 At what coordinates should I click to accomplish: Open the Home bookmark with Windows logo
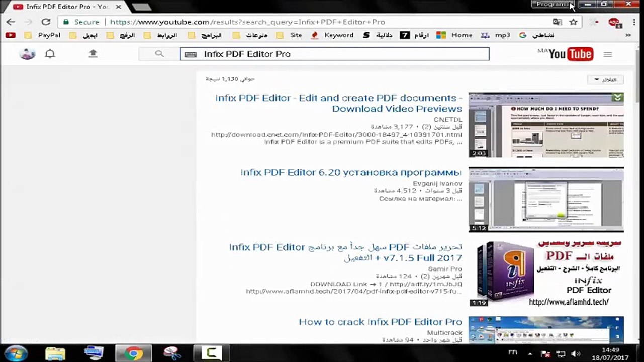point(454,35)
